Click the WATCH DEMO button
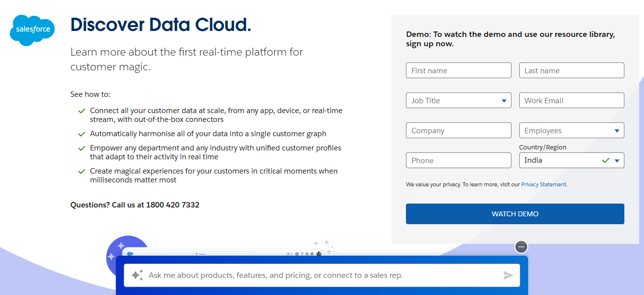Viewport: 644px width, 295px height. tap(514, 213)
